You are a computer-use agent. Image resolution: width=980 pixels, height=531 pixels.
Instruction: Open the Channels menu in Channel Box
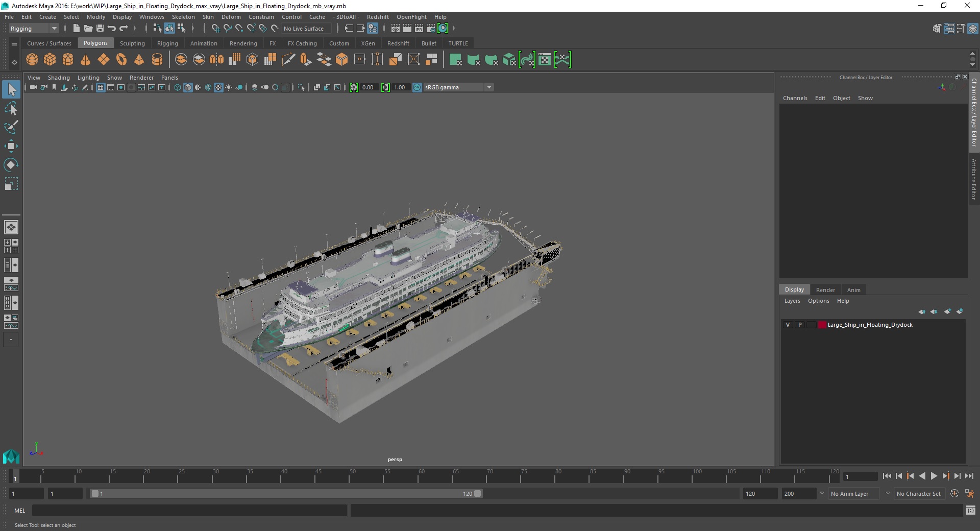coord(795,98)
